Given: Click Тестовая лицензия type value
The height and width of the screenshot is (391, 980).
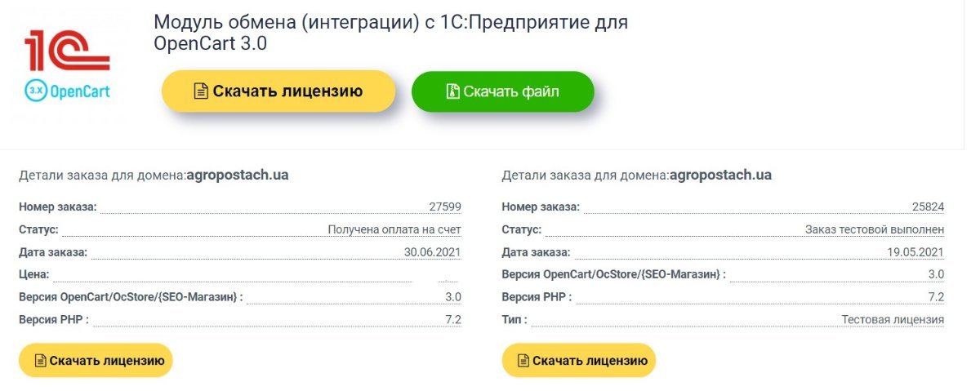Looking at the screenshot, I should pyautogui.click(x=893, y=319).
